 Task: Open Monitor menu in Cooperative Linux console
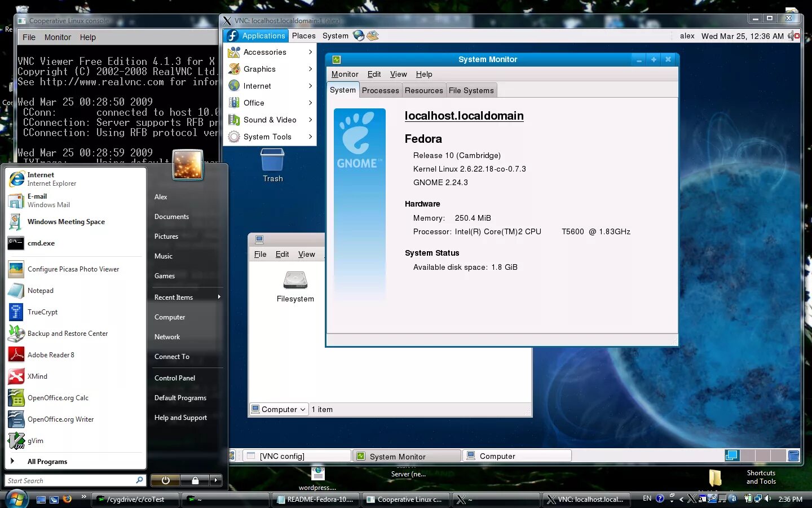point(58,37)
